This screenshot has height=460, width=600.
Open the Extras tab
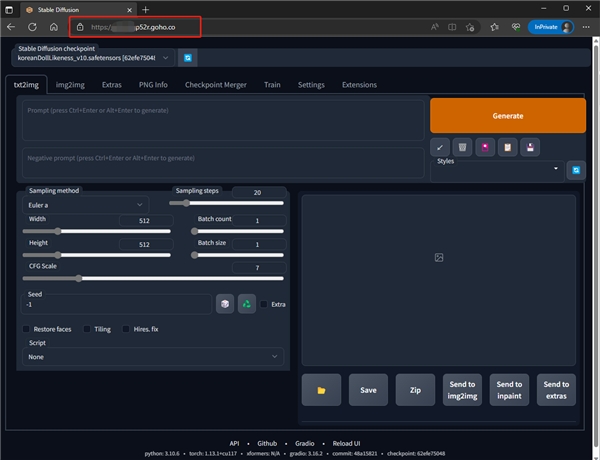tap(112, 85)
